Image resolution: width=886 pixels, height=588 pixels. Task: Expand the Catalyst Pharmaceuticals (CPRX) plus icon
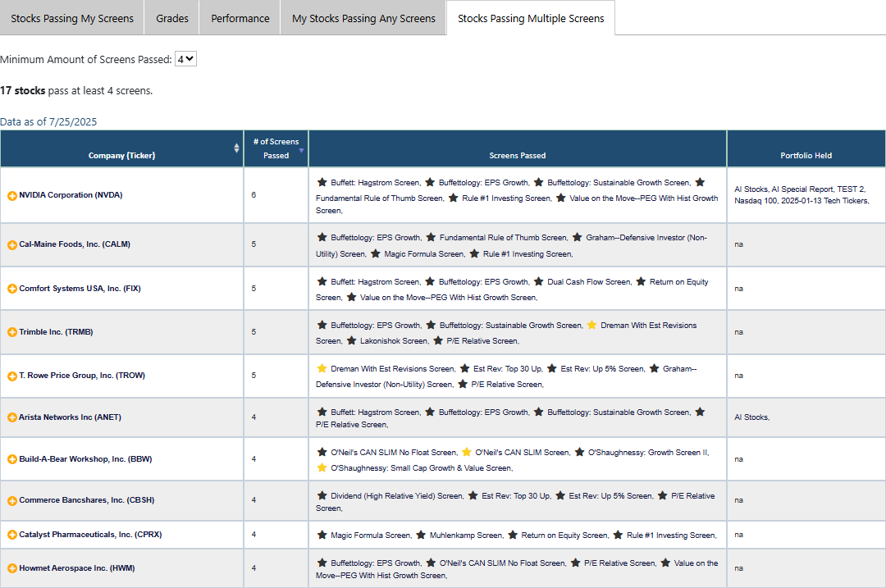(11, 535)
